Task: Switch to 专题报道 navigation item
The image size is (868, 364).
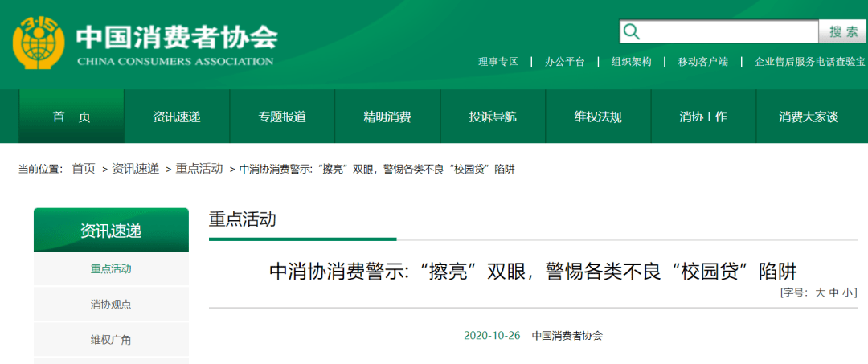Action: coord(282,117)
